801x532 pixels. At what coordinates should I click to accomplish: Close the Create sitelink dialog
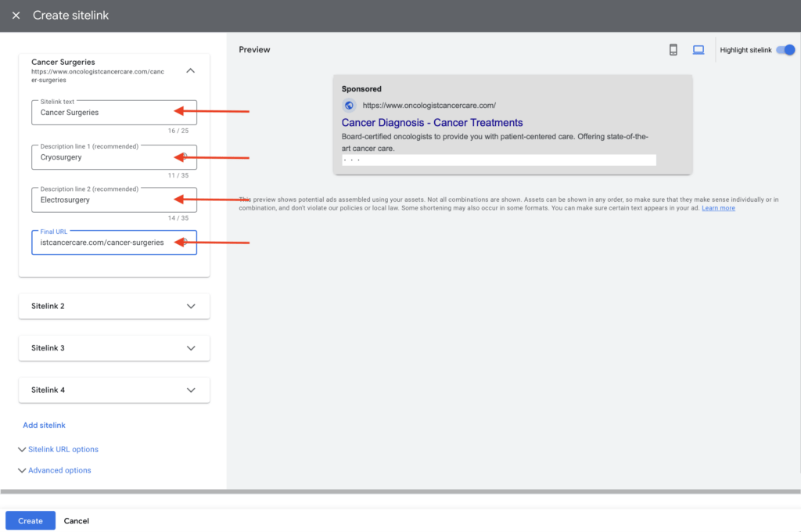point(16,16)
